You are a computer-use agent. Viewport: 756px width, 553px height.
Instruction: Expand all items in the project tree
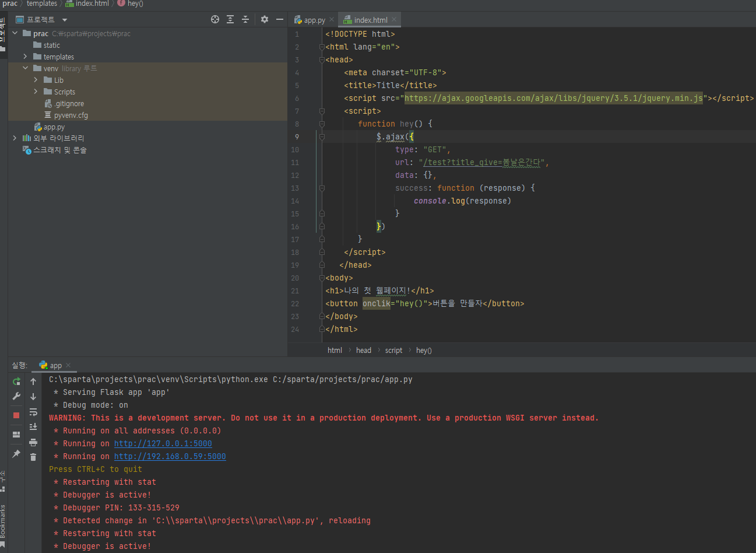[230, 19]
